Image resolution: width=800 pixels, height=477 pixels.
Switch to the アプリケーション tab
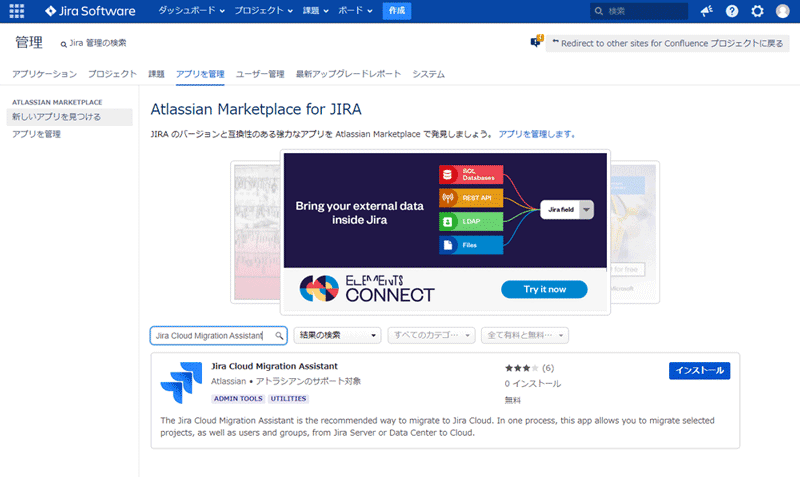click(44, 74)
